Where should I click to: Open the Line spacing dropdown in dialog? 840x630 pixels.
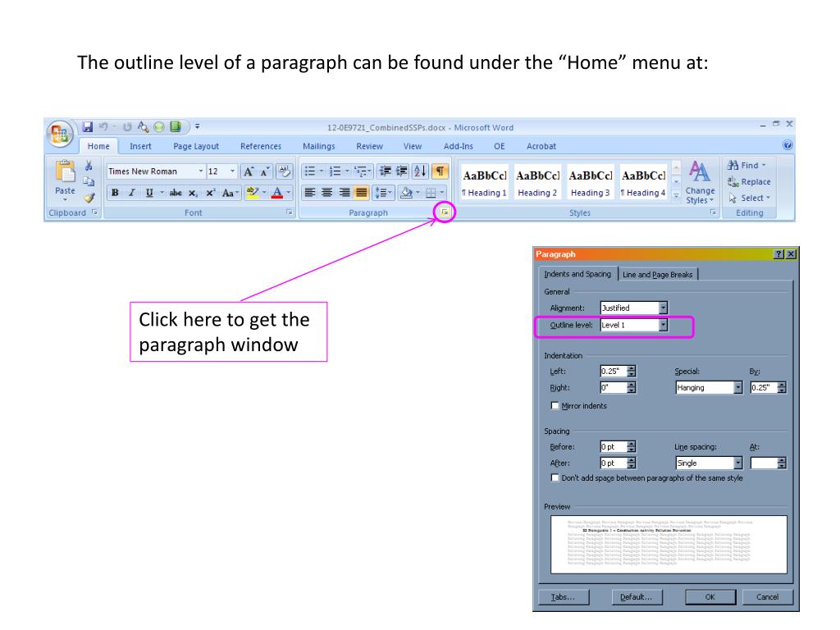738,463
